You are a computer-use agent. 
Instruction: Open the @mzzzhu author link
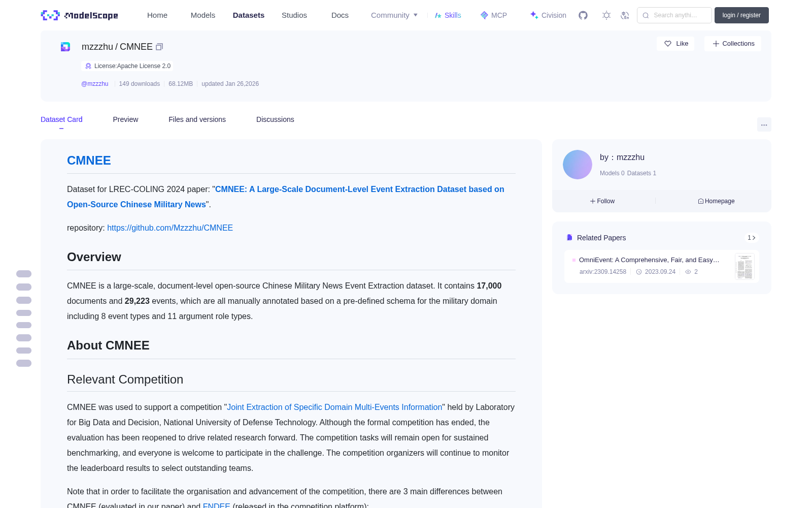(x=95, y=84)
